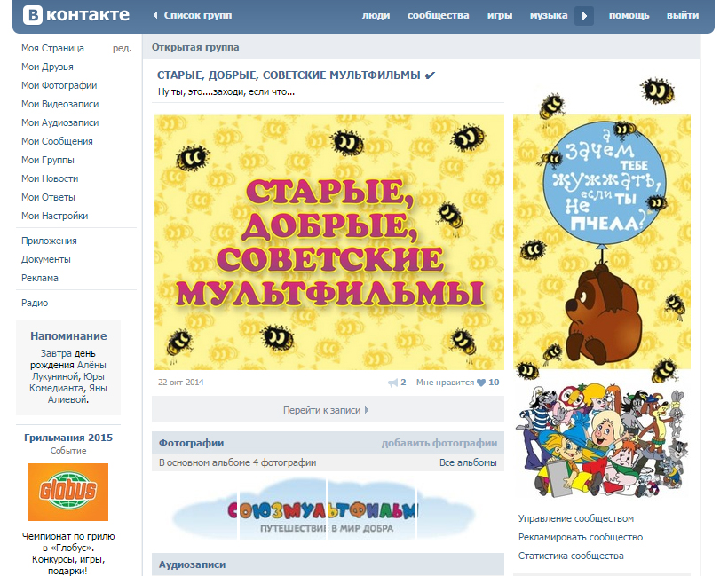Open Статистика сообщества
Viewport: 728px width, 576px height.
click(571, 556)
